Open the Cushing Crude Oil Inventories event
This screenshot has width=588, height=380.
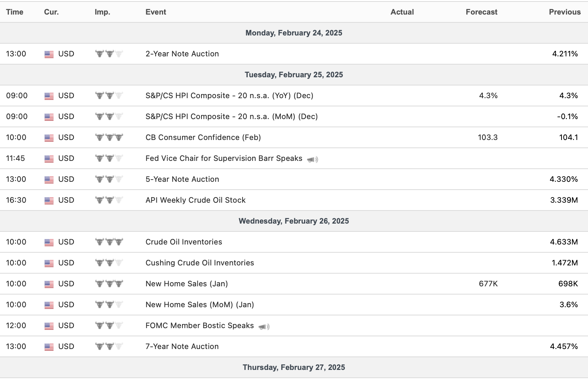click(x=200, y=263)
